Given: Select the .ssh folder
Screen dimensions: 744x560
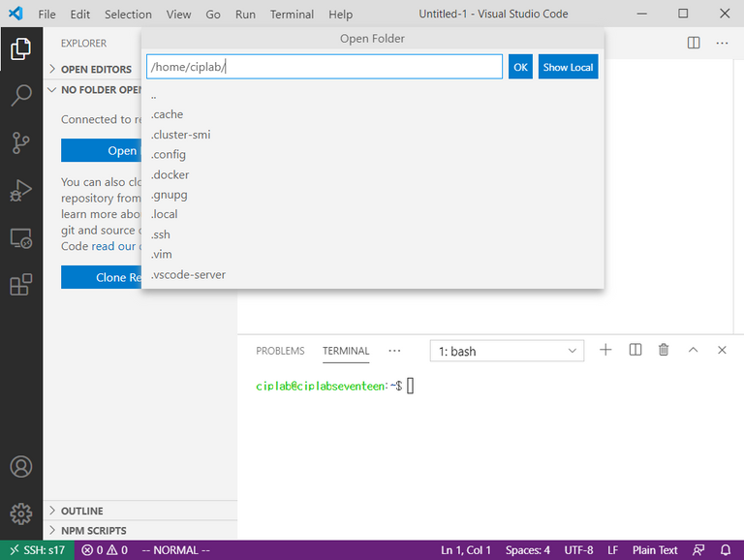Looking at the screenshot, I should pyautogui.click(x=372, y=234).
